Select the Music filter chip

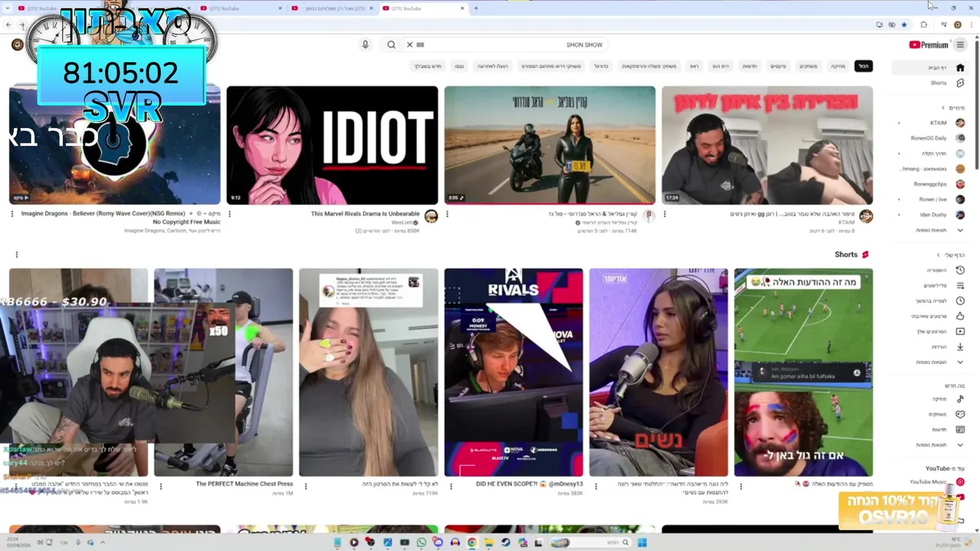tap(838, 66)
